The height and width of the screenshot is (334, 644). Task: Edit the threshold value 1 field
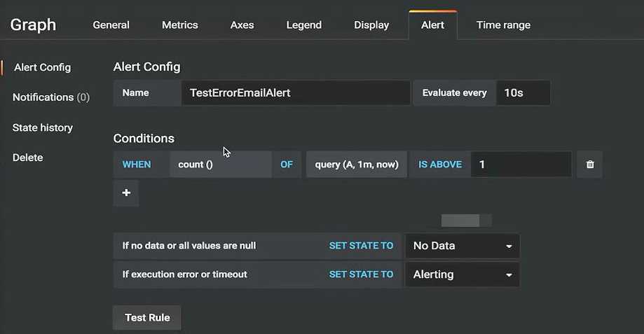click(x=521, y=165)
